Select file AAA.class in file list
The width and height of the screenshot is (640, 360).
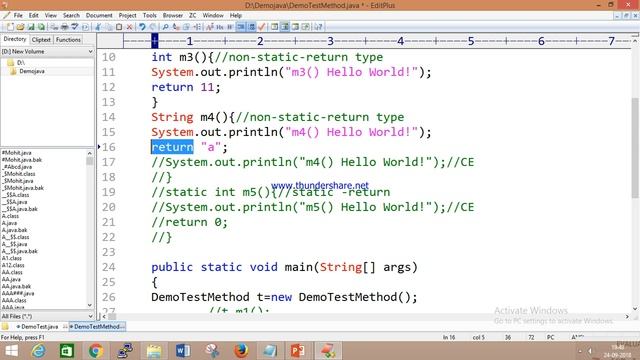pyautogui.click(x=14, y=300)
